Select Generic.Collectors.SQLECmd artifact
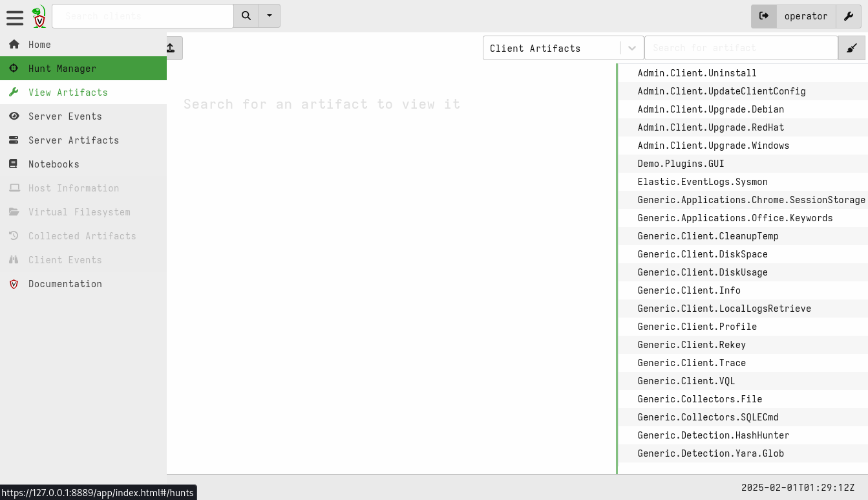 tap(743, 417)
